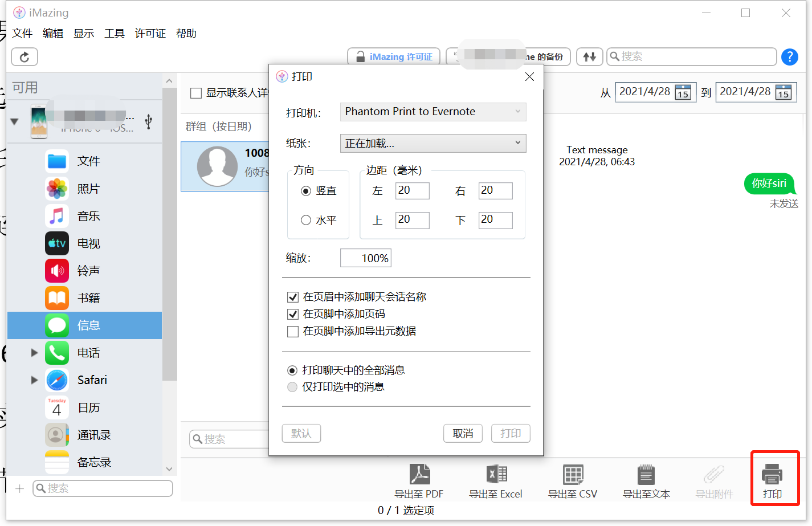Viewport: 812px width, 526px height.
Task: Click the bottom margin (下) field
Action: click(496, 220)
